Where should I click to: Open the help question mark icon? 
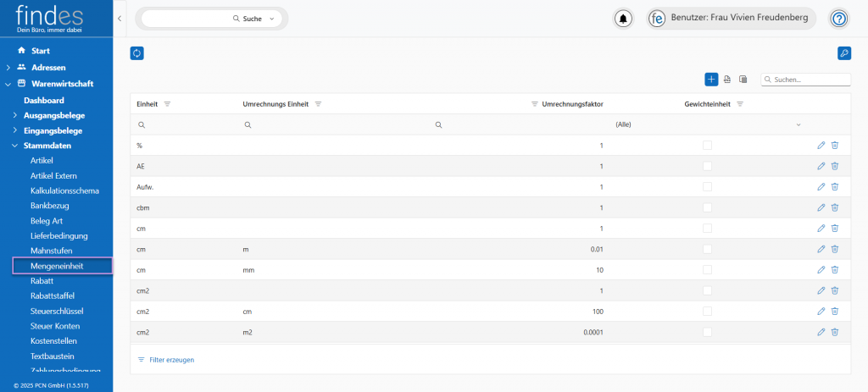(838, 19)
